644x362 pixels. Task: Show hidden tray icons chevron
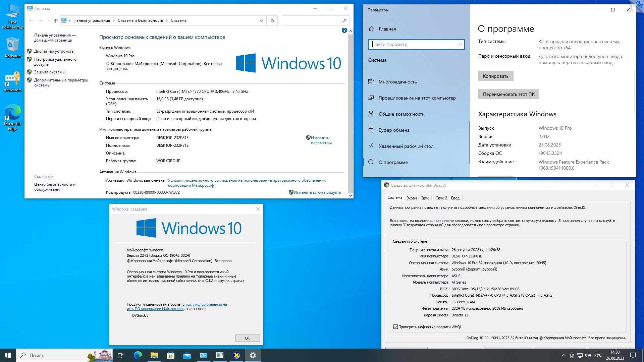(x=563, y=355)
